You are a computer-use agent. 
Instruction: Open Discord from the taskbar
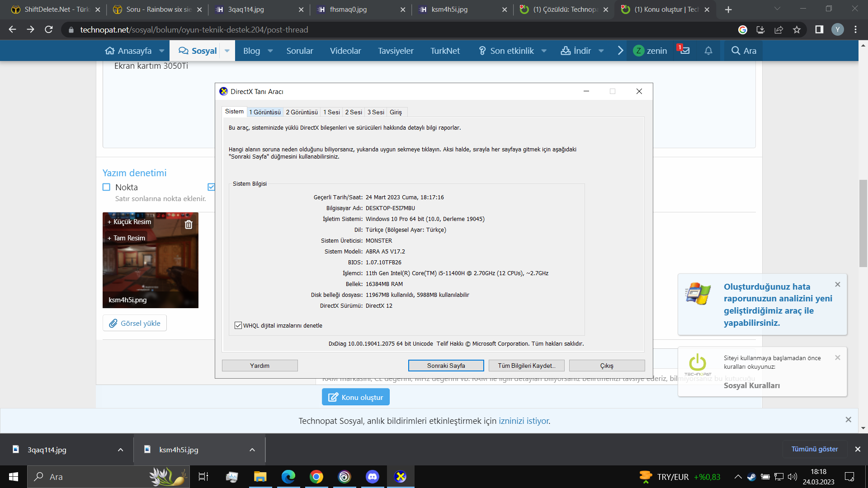click(x=372, y=477)
